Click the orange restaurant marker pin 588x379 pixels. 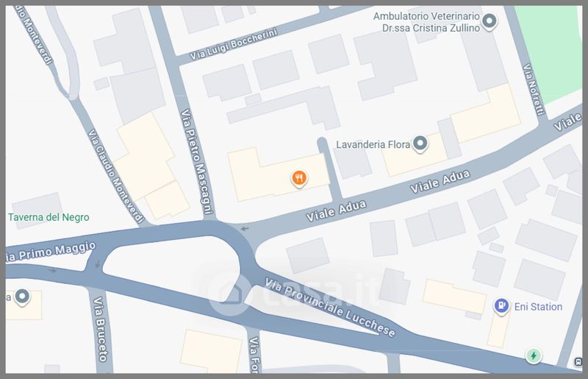[299, 178]
